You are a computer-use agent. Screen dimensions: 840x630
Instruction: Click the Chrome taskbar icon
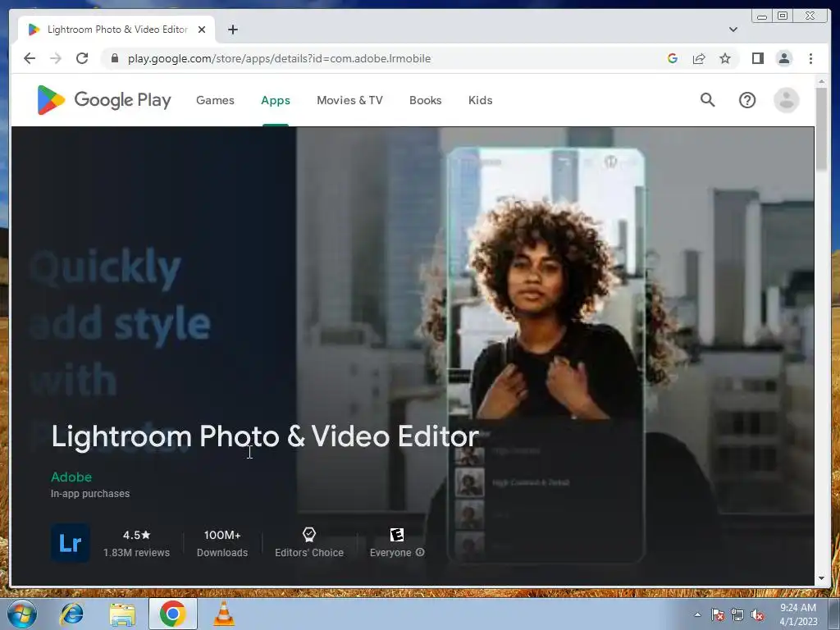pos(172,614)
